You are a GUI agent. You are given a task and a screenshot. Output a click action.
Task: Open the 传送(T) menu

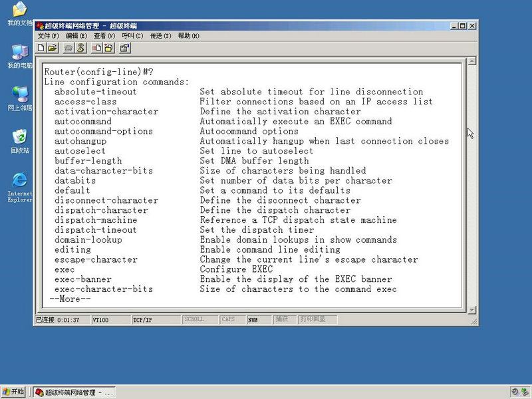click(161, 36)
